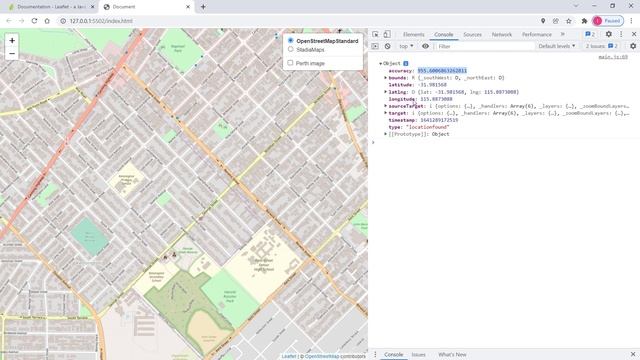Open the Extensions puzzle icon
Screen dimensions: 640x360
tap(584, 21)
